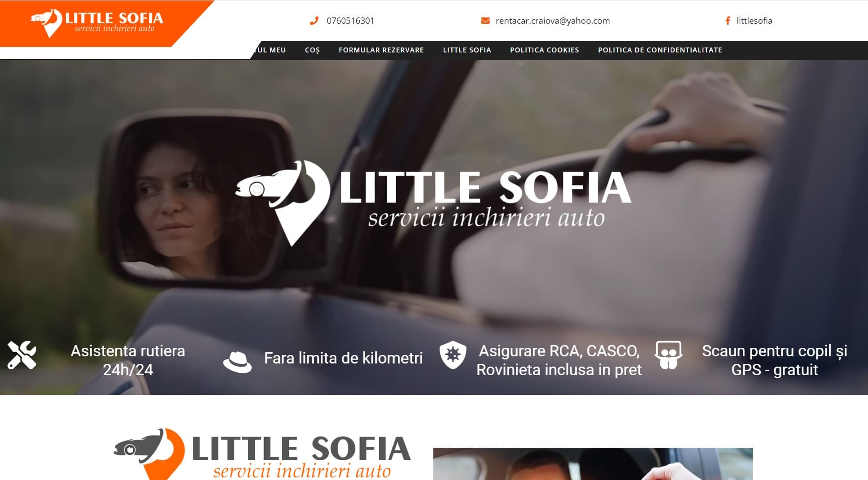Email rentacar.craiova@yahoo.com link
Screen dimensions: 868x480
[553, 21]
